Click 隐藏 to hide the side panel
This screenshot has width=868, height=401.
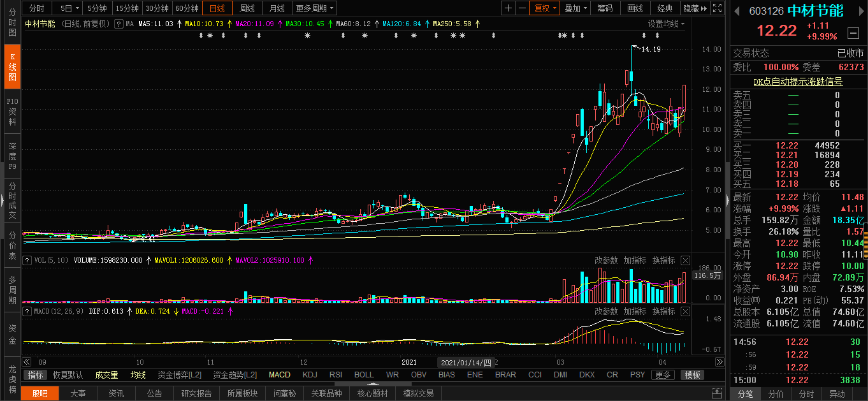tap(695, 8)
